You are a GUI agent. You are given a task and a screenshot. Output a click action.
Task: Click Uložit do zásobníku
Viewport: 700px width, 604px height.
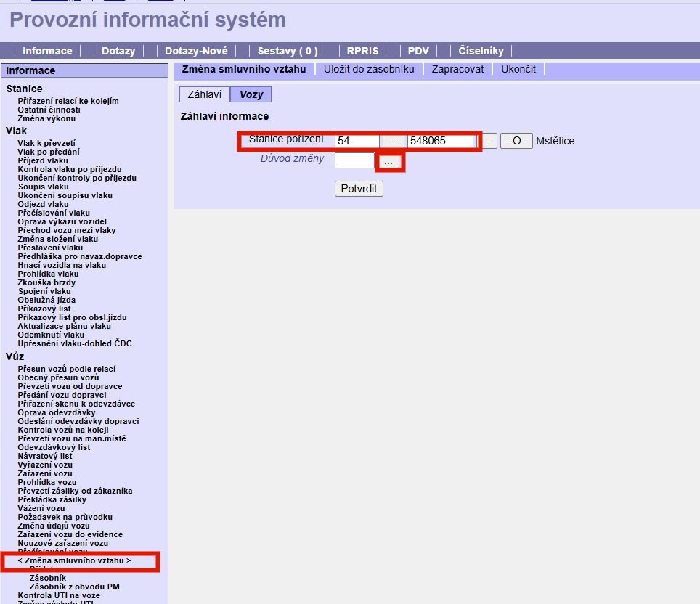click(x=369, y=69)
